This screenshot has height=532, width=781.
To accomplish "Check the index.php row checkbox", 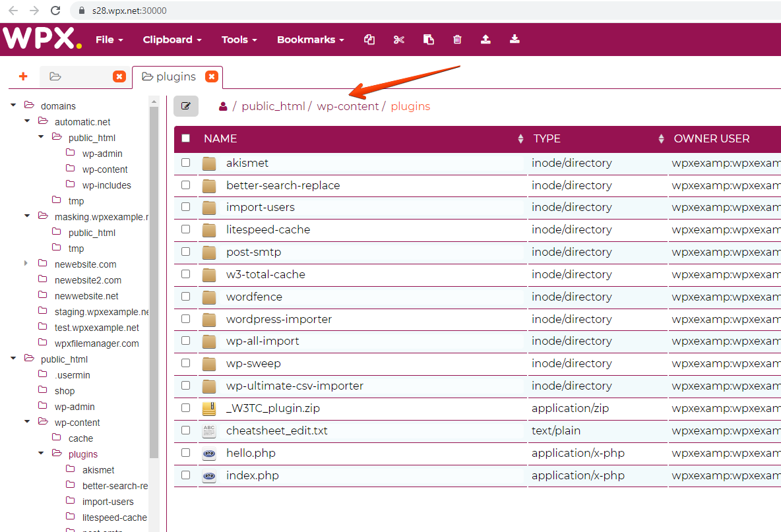I will click(186, 475).
